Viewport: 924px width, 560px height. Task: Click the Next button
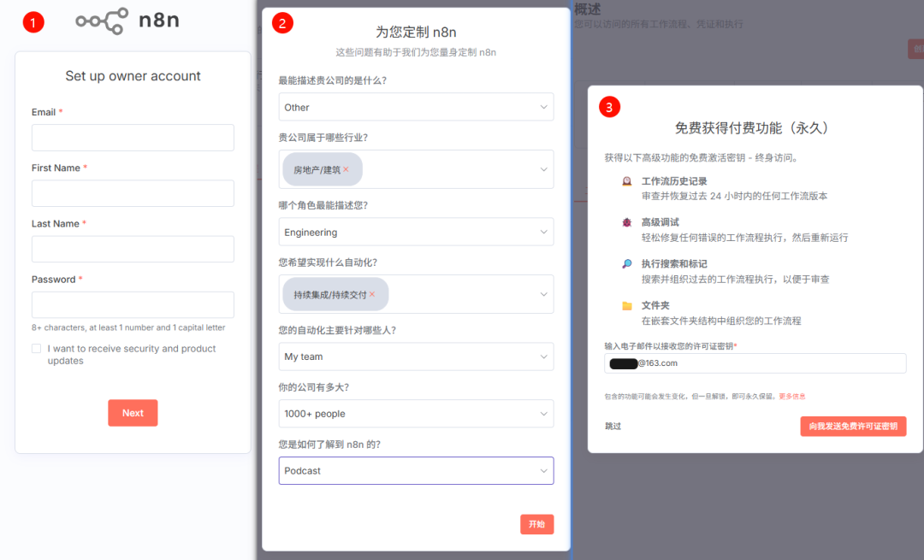[x=133, y=413]
